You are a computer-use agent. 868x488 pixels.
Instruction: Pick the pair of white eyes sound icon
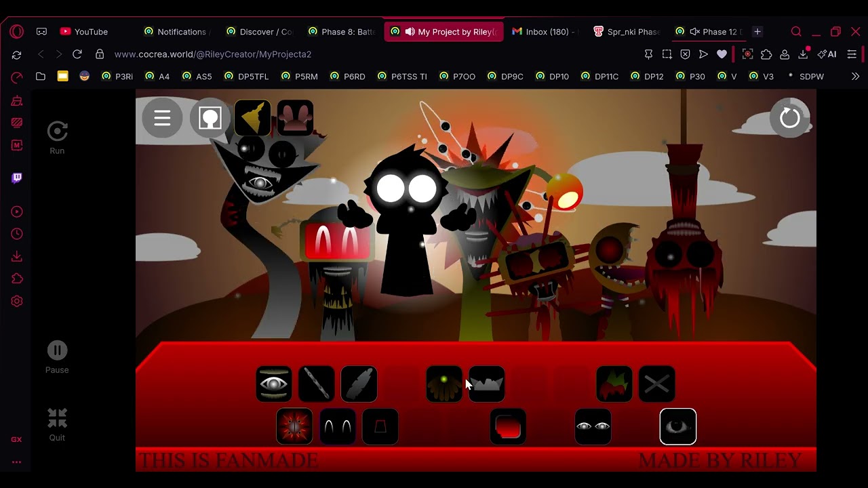tap(593, 427)
